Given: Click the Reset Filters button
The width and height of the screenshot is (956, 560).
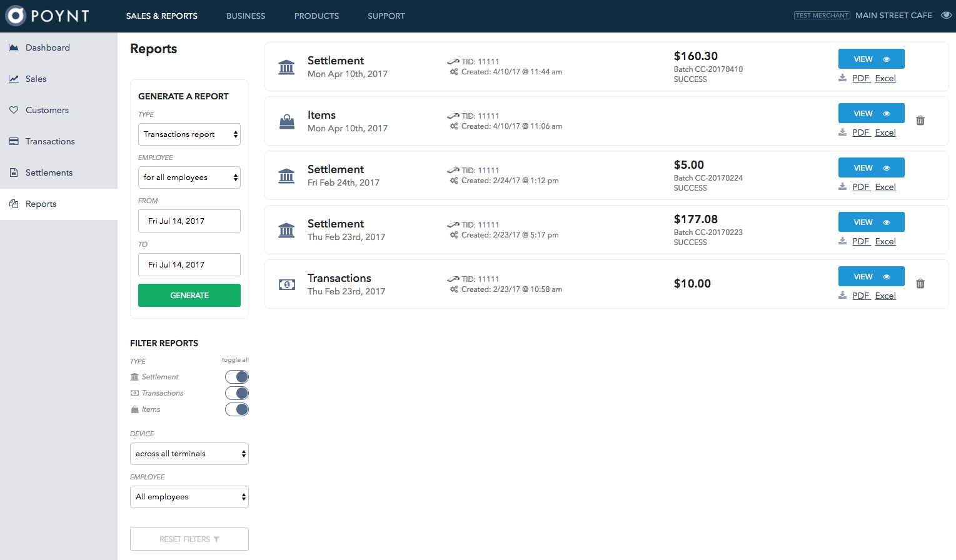Looking at the screenshot, I should [189, 539].
